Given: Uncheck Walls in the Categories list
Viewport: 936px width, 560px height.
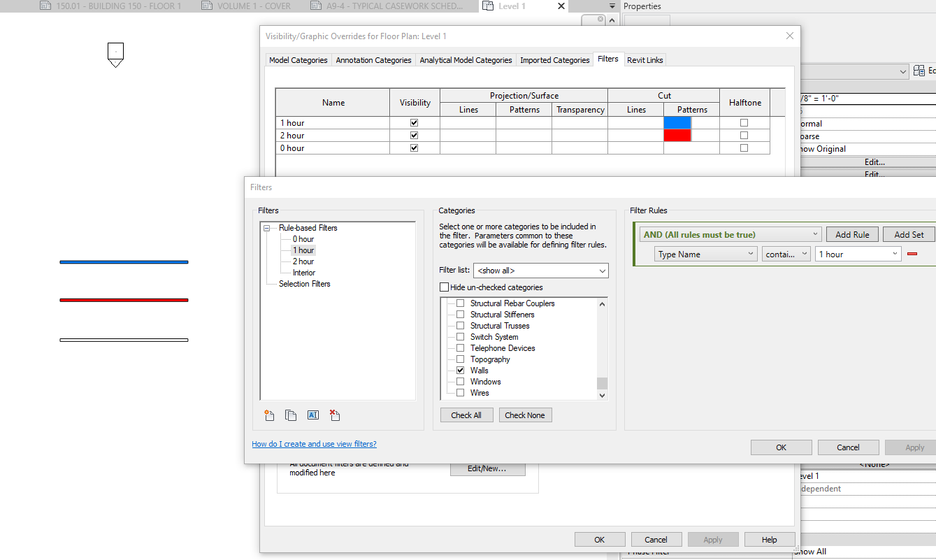Looking at the screenshot, I should click(x=460, y=370).
